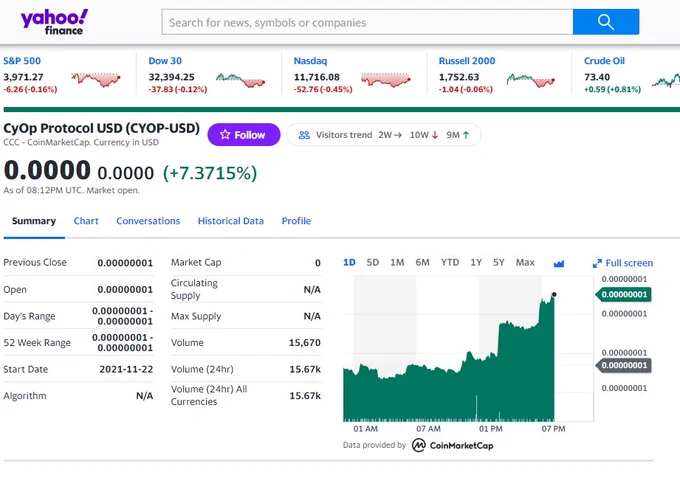Viewport: 680px width, 478px height.
Task: Click the 2W visitors trend indicator
Action: click(390, 135)
